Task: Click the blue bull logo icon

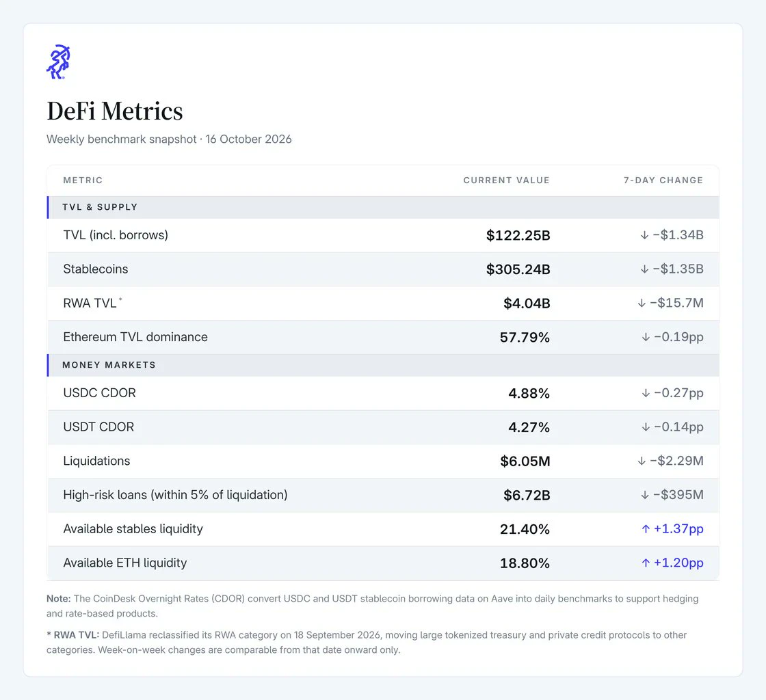Action: pos(59,62)
